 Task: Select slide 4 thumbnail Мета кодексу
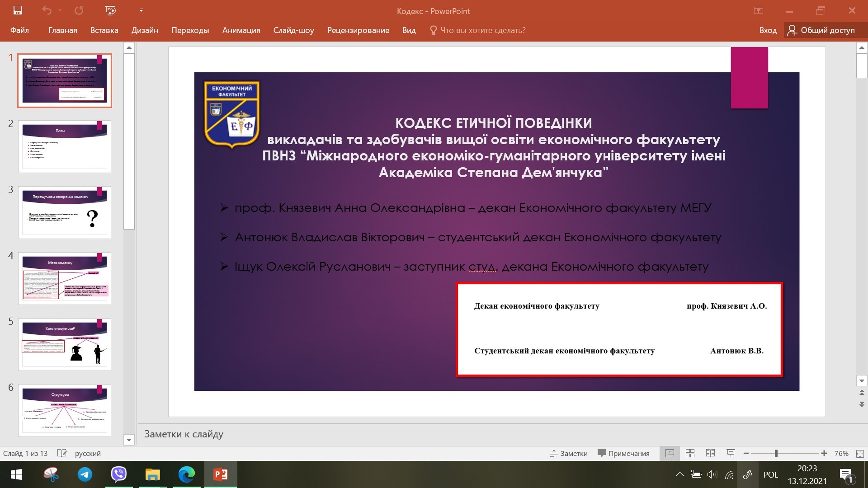65,278
